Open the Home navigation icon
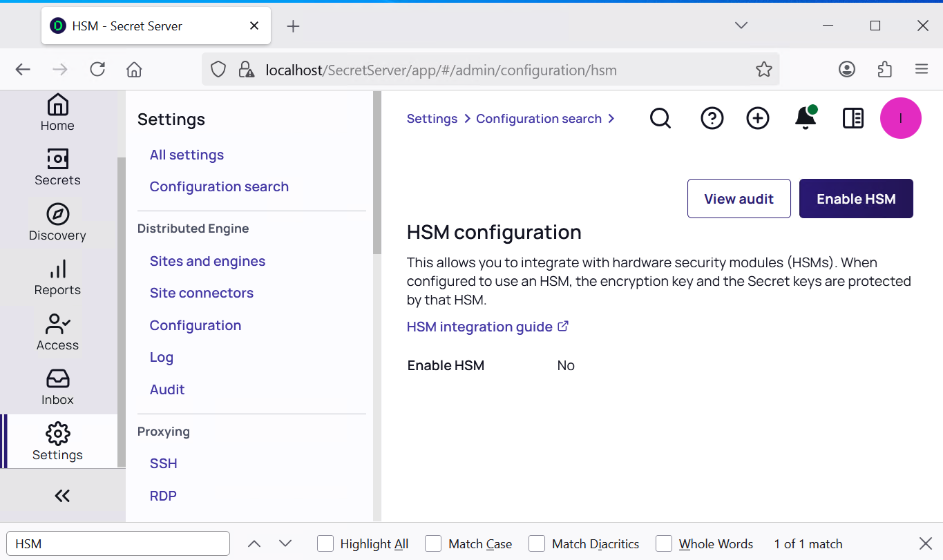 57,105
